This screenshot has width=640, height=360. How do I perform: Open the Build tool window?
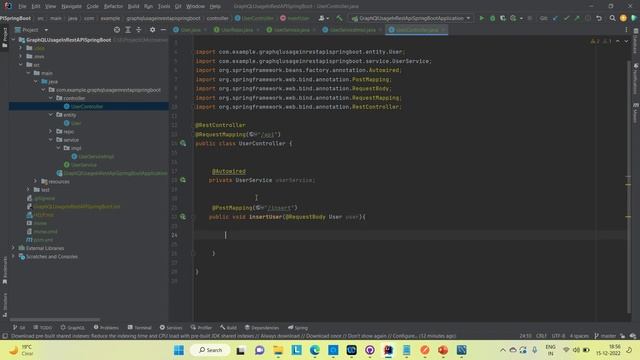tap(228, 327)
